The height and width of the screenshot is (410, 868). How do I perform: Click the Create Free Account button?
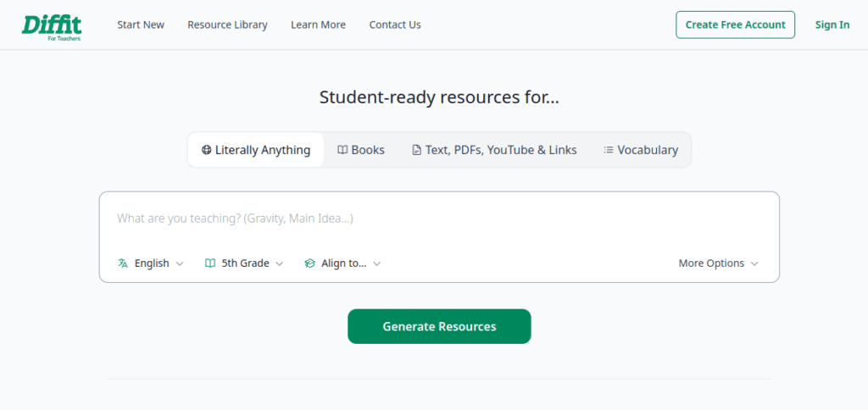pyautogui.click(x=735, y=25)
